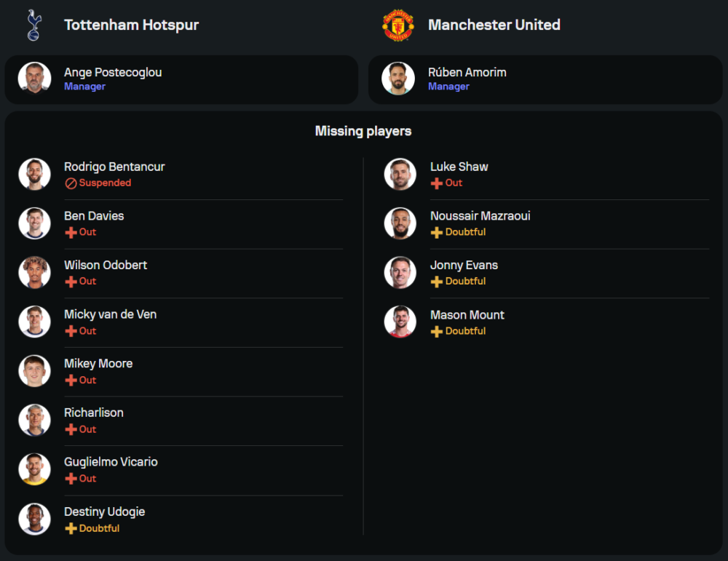Open Rúben Amorim's manager profile photo
The image size is (728, 561).
398,79
